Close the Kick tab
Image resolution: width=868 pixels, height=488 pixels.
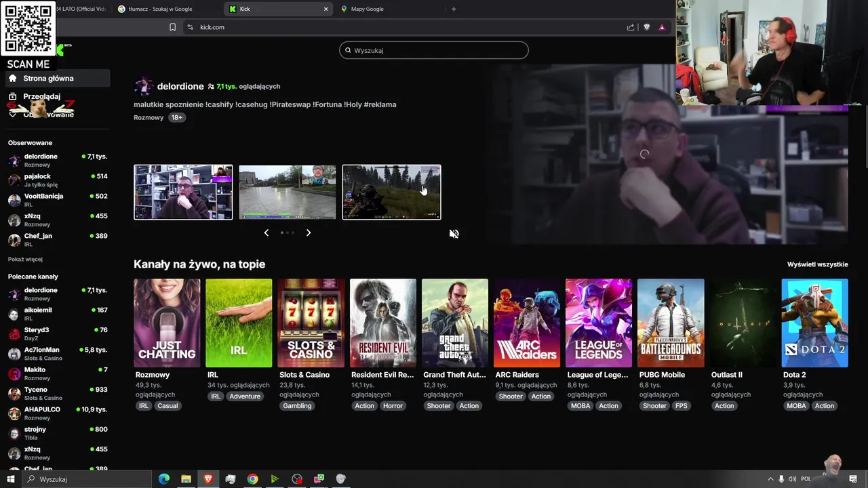point(325,9)
